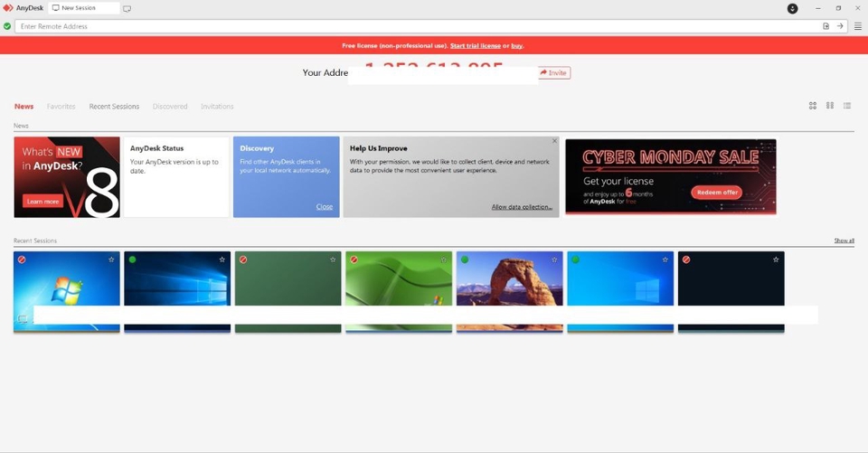Viewport: 868px width, 453px height.
Task: Open the Windows 7 wallpaper session thumbnail
Action: click(x=66, y=292)
